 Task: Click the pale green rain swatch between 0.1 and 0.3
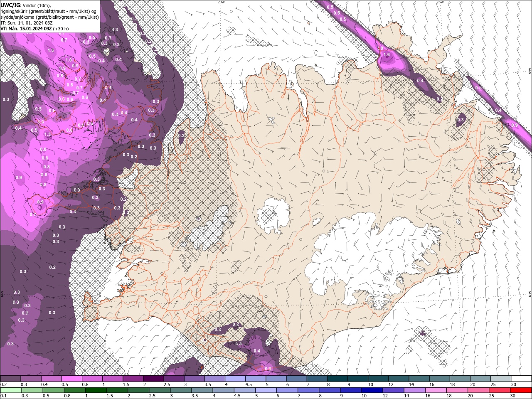(x=11, y=390)
